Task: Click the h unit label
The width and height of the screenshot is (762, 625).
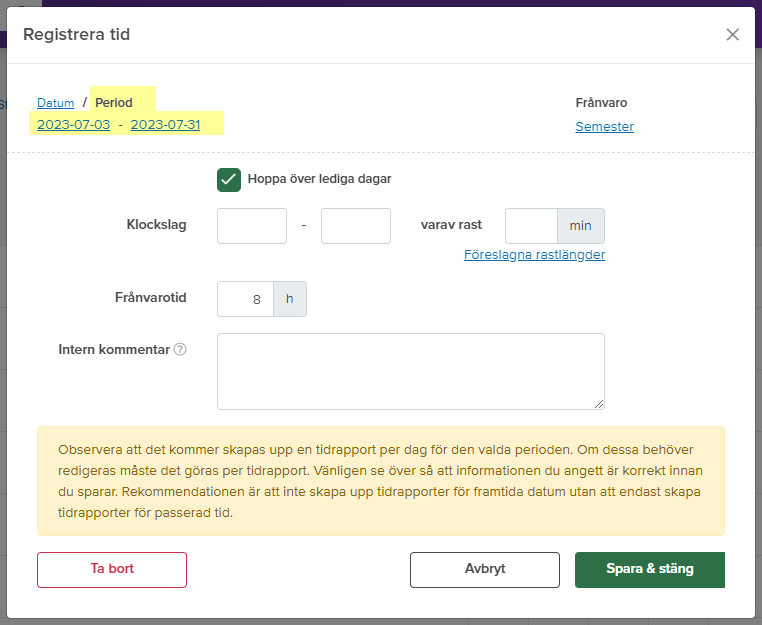Action: click(x=290, y=299)
